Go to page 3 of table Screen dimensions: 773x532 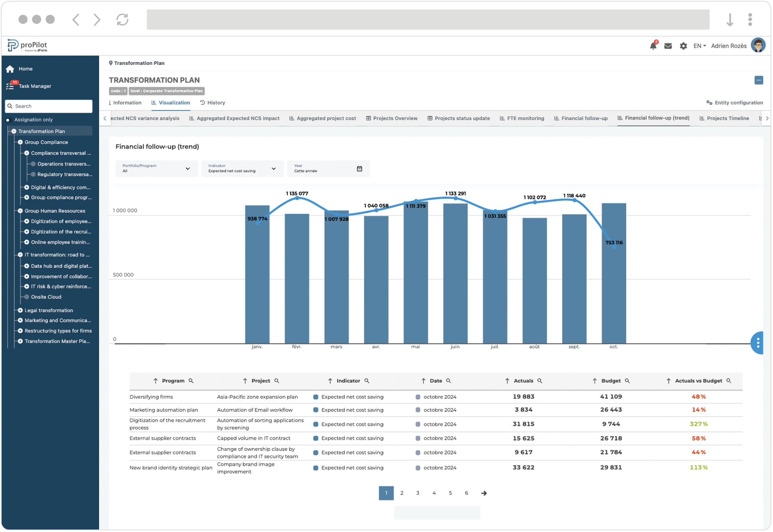pos(418,493)
